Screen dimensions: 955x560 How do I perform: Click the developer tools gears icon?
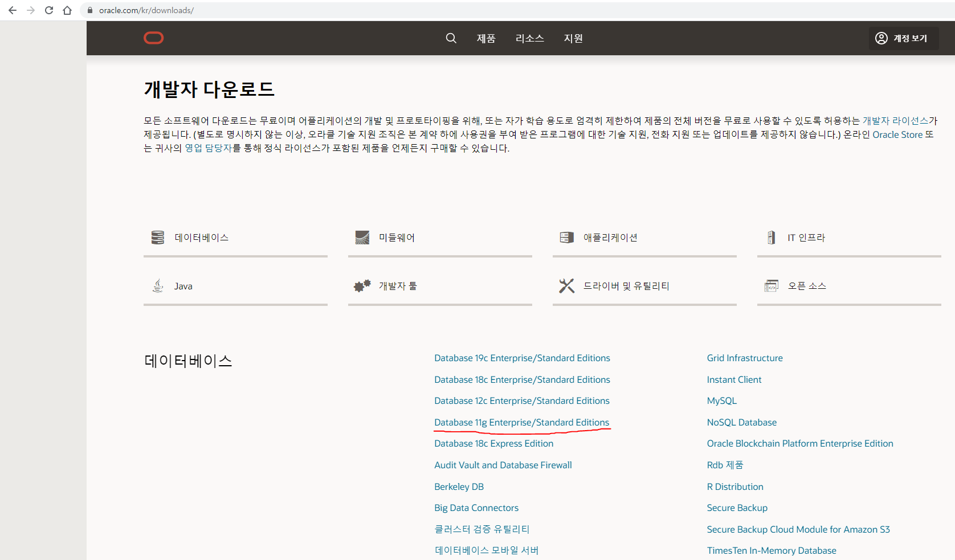pyautogui.click(x=362, y=285)
